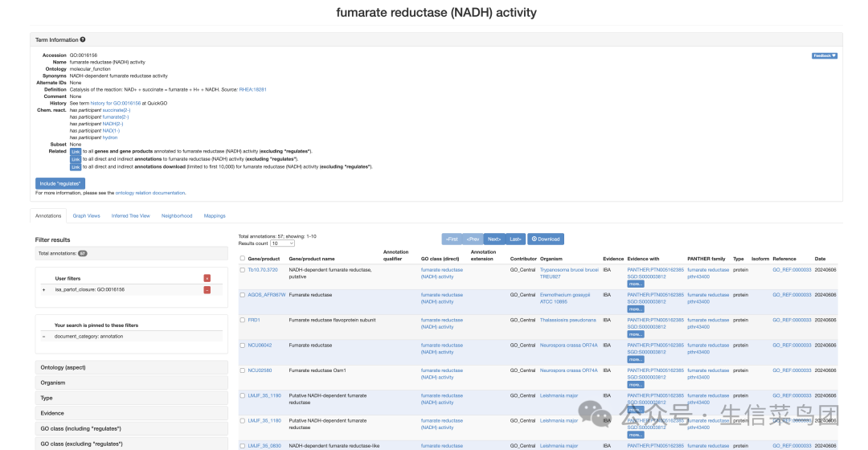Click Link to annotations download
Viewport: 868px width, 450px height.
point(76,167)
